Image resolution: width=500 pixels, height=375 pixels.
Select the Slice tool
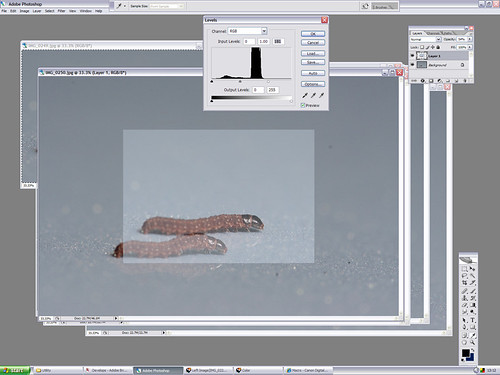tap(473, 283)
